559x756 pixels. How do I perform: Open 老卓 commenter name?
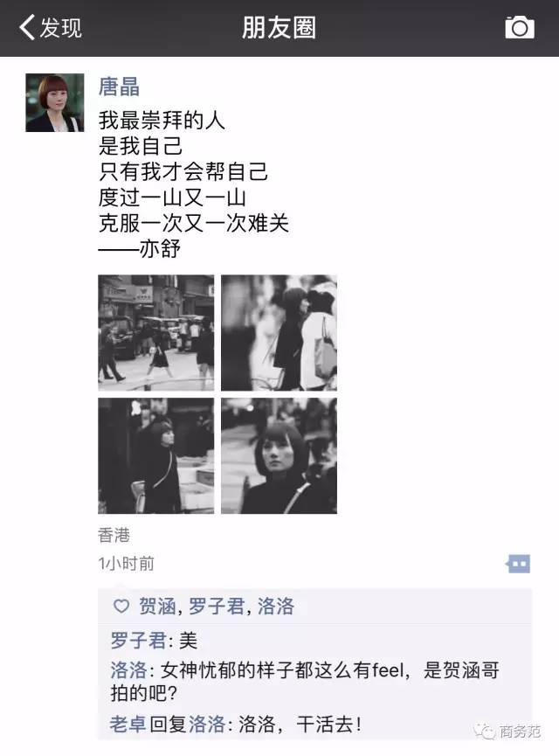point(128,724)
